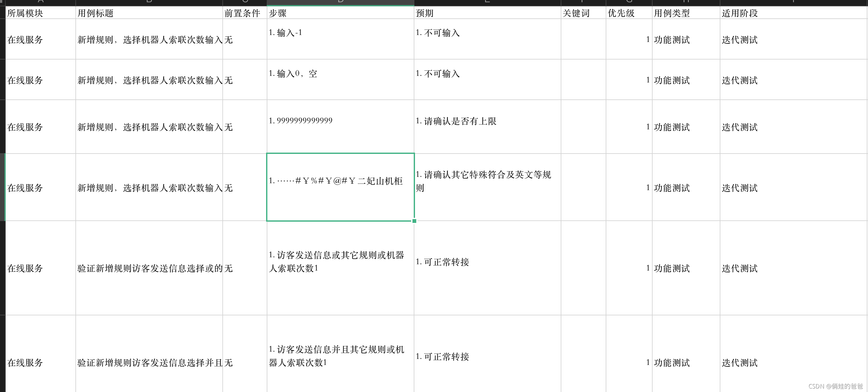868x392 pixels.
Task: Click expected cell '不可输入' in the 输入-1 row
Action: (x=487, y=39)
